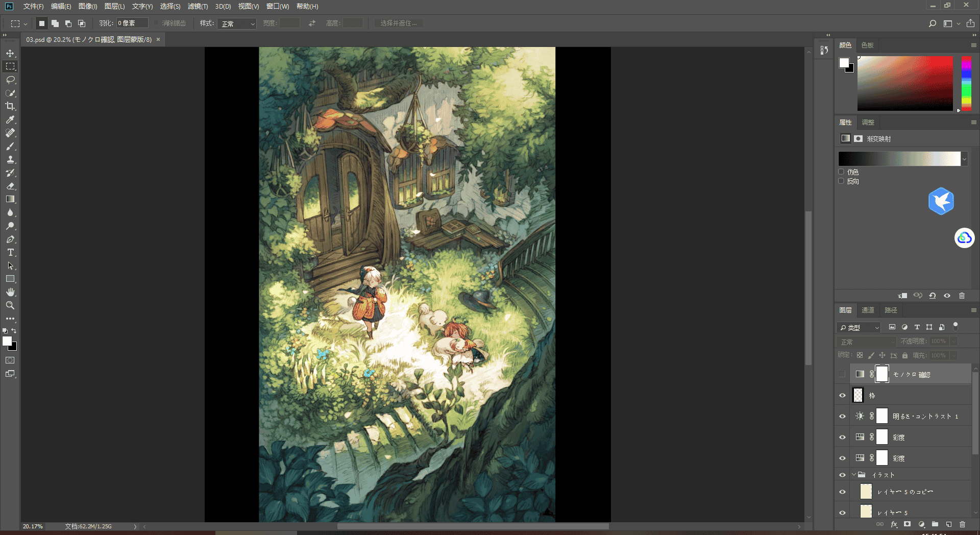Click the hue spectrum slider
This screenshot has width=980, height=535.
966,83
